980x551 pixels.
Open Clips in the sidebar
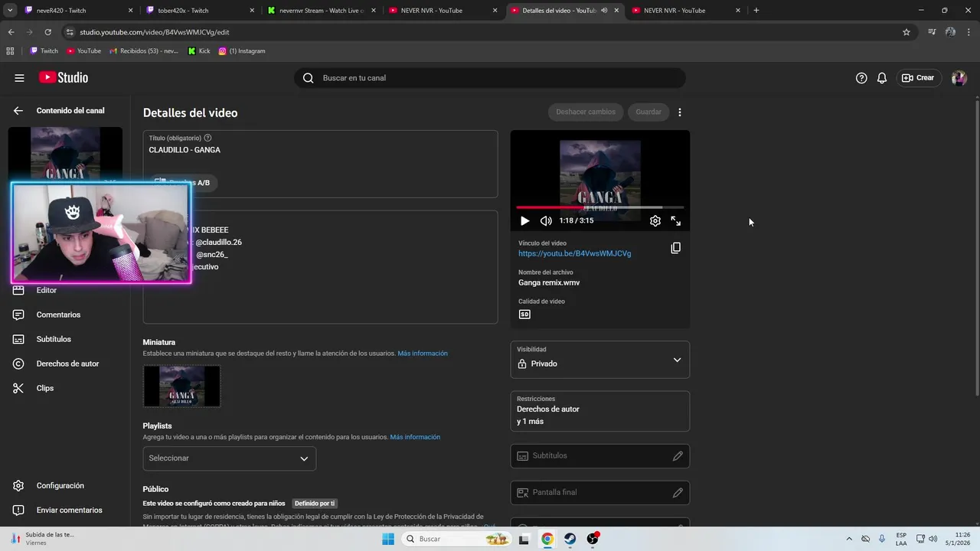pos(45,388)
